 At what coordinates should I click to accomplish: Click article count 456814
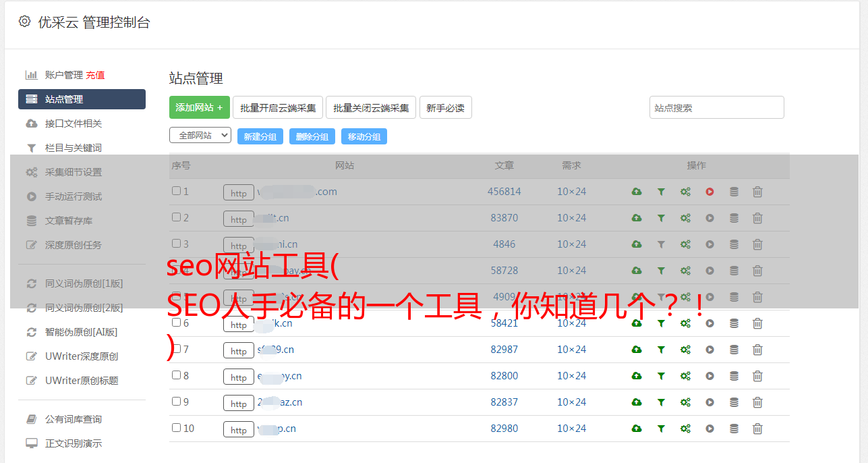coord(504,192)
